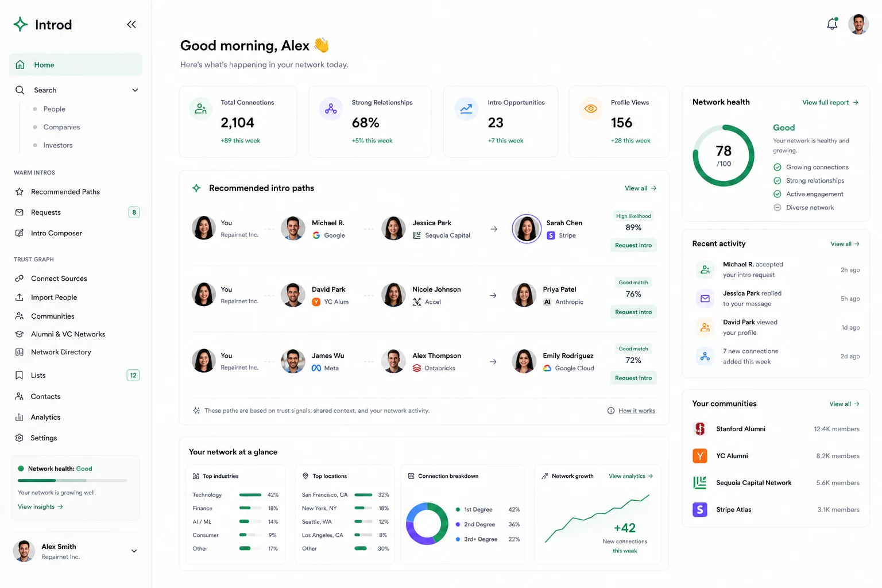
Task: Click View insights link in sidebar
Action: [x=40, y=507]
